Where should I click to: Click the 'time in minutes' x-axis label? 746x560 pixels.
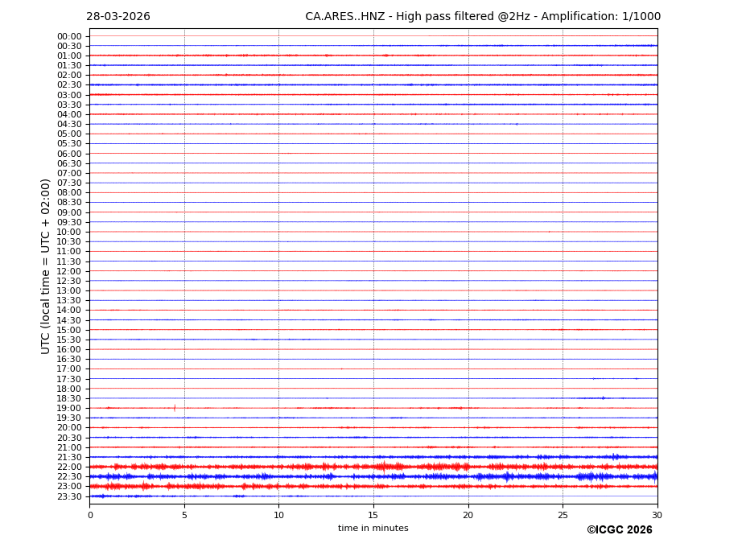[x=373, y=529]
